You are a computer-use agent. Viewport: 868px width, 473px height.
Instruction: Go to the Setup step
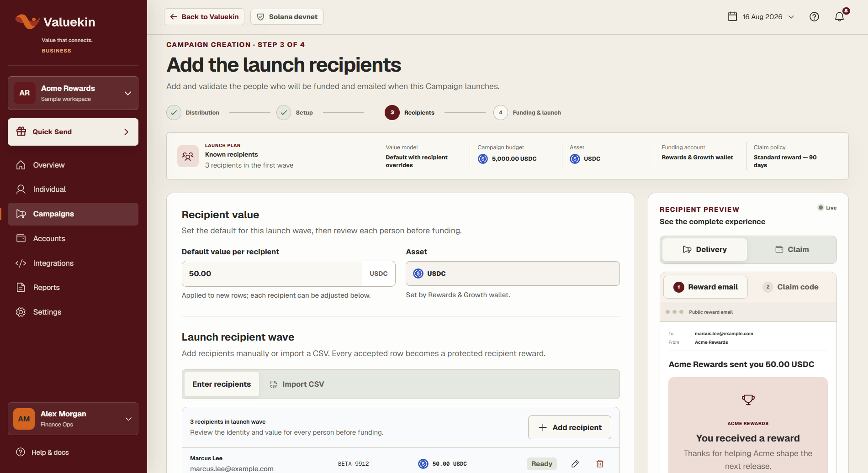[x=295, y=113]
